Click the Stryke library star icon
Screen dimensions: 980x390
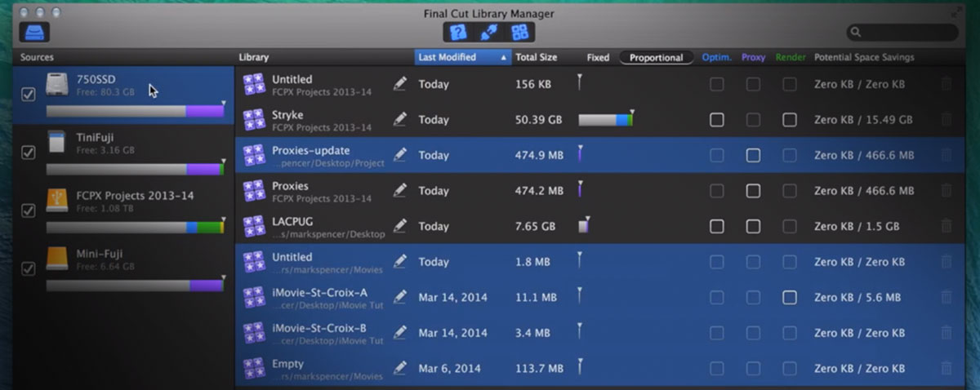click(x=254, y=120)
